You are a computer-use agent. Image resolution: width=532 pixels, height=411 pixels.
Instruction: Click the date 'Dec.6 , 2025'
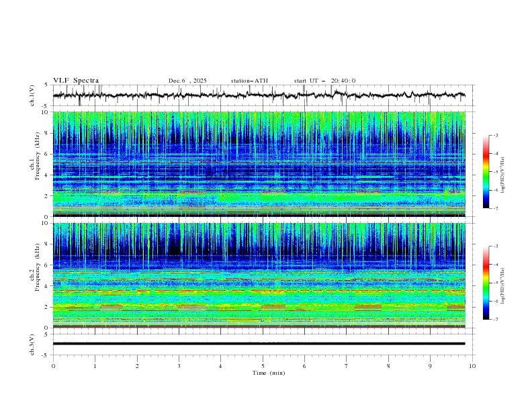187,81
